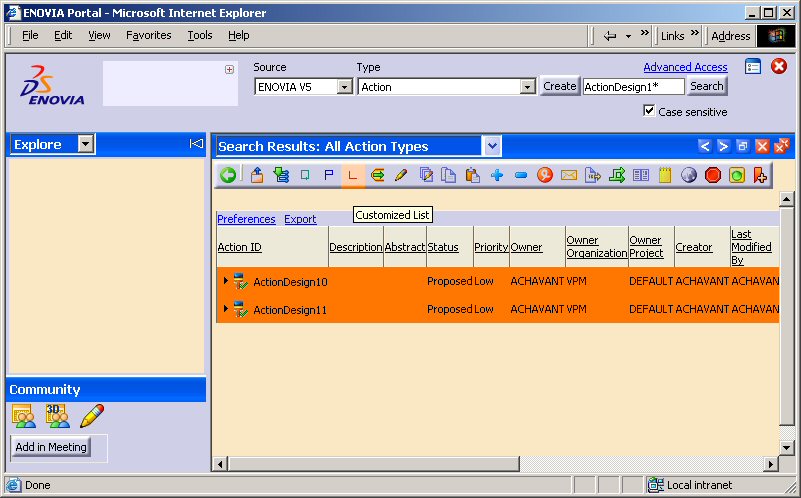Click the P toolbar icon
This screenshot has height=498, width=801.
pos(328,176)
